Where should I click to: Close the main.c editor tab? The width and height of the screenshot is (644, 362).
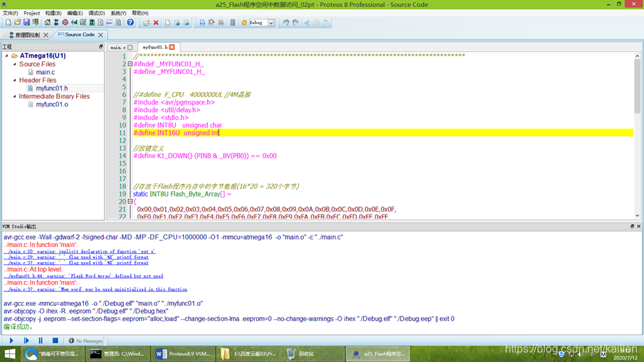(x=130, y=47)
